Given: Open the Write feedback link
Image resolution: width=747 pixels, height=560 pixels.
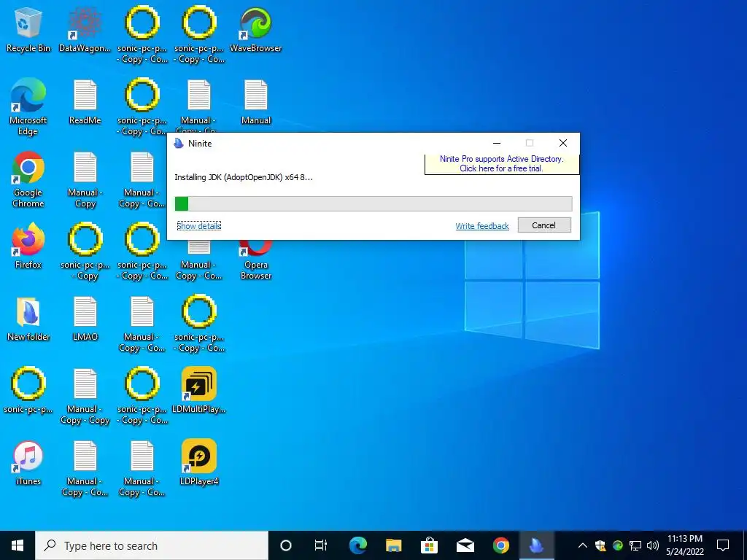Looking at the screenshot, I should 482,226.
